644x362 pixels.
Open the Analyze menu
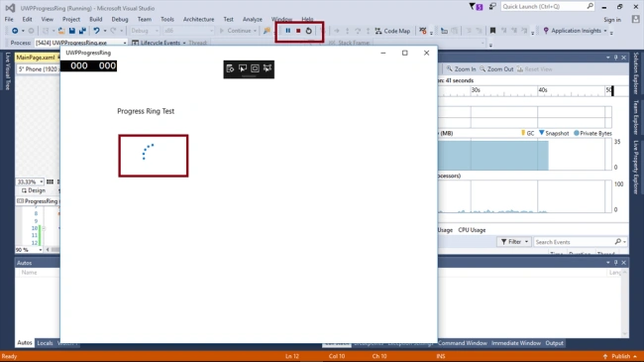point(253,19)
